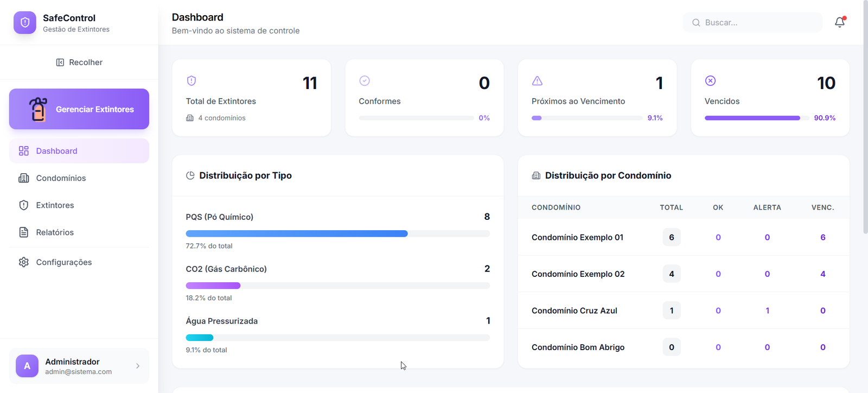Click the shield icon on Total de Extintores card
Viewport: 868px width, 393px height.
pyautogui.click(x=192, y=81)
